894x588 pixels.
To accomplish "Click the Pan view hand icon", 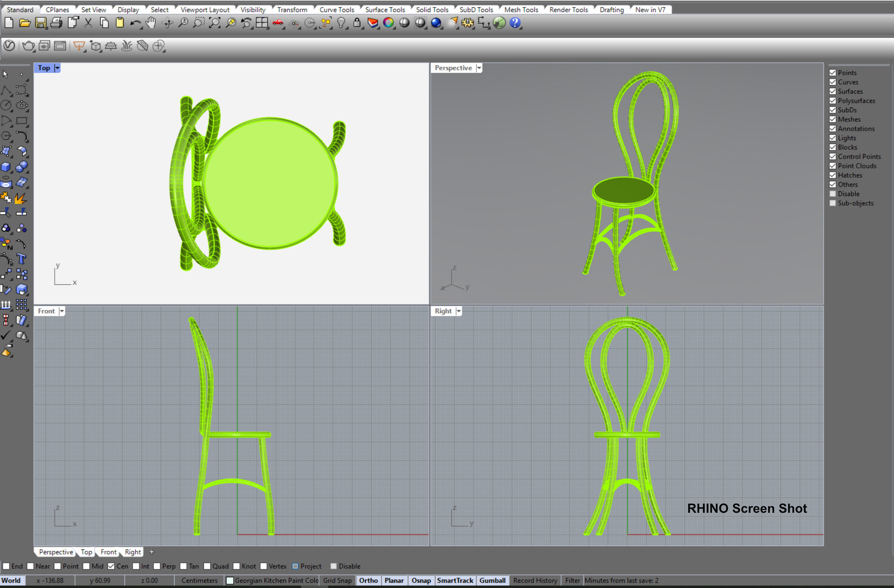I will click(x=150, y=23).
